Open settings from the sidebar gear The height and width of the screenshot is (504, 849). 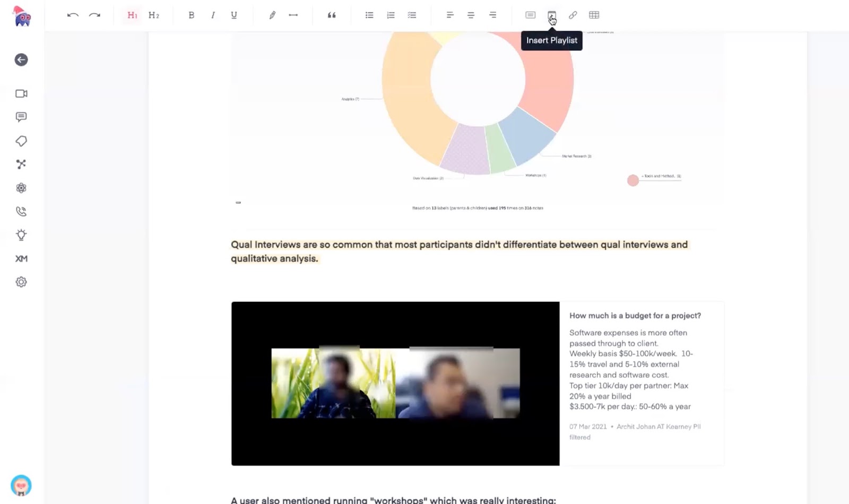point(21,282)
